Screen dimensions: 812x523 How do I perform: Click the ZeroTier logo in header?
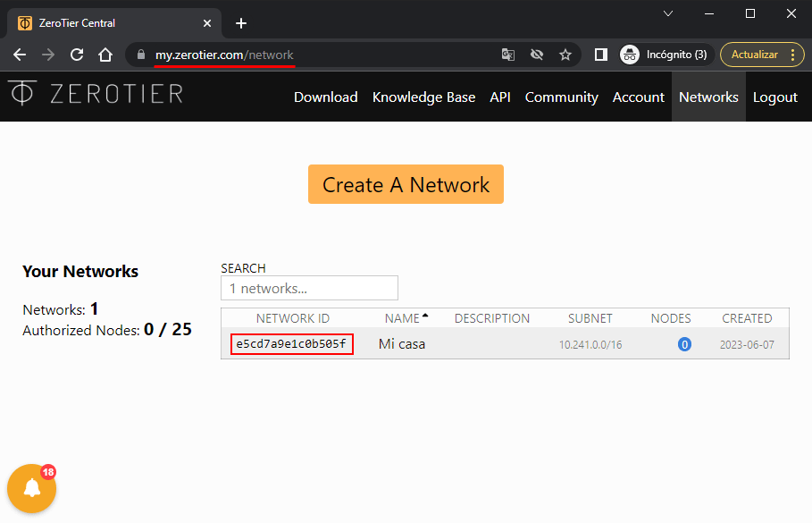[96, 93]
